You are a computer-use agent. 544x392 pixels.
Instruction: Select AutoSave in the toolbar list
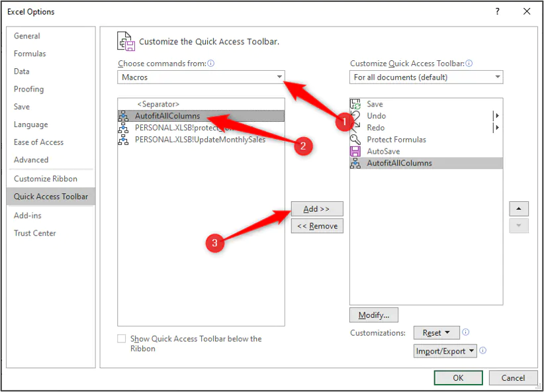[x=426, y=152]
